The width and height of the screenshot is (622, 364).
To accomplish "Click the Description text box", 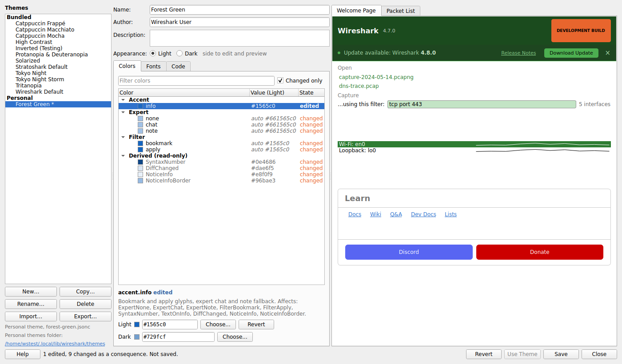I will point(239,38).
